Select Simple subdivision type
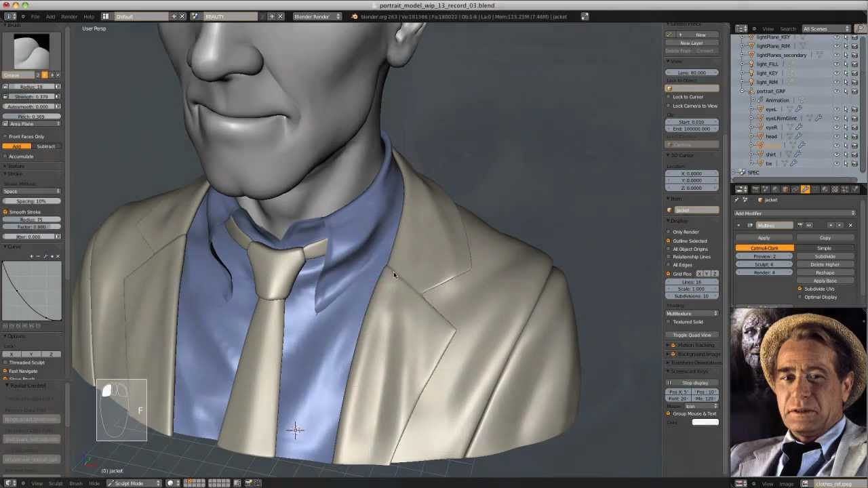 coord(825,248)
